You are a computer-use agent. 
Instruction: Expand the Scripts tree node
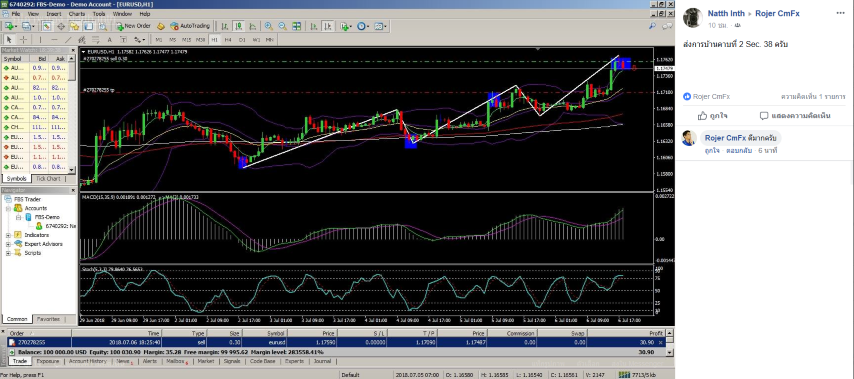pos(8,253)
